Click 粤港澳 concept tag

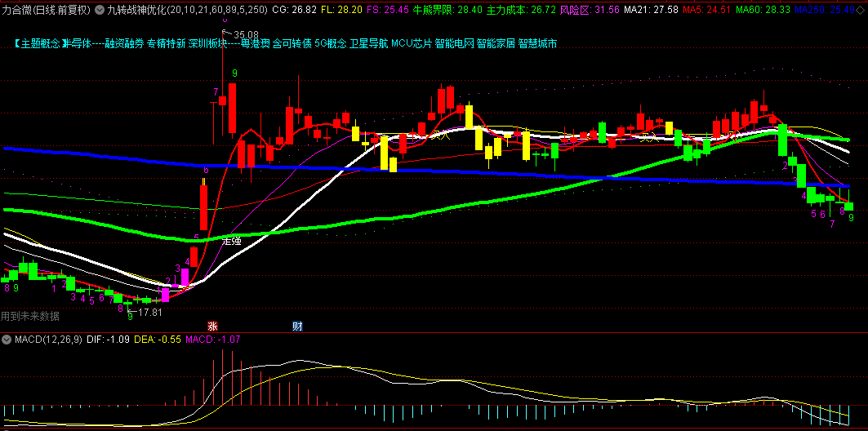click(255, 44)
